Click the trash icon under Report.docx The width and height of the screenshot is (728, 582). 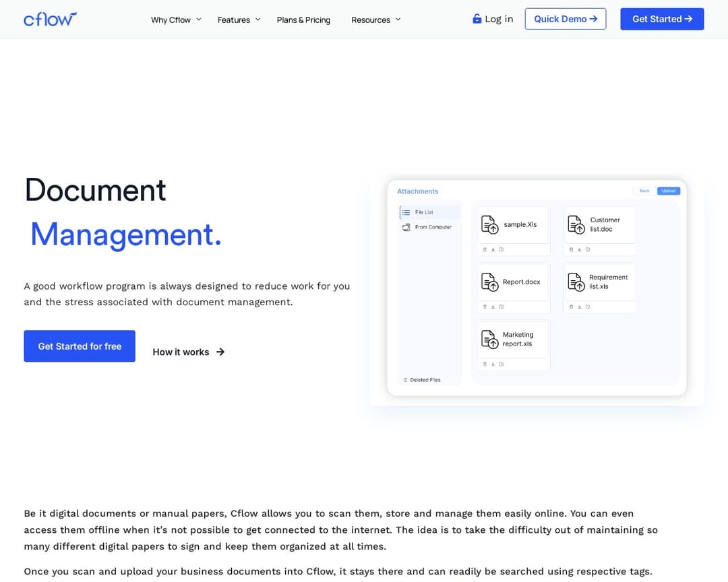[485, 306]
